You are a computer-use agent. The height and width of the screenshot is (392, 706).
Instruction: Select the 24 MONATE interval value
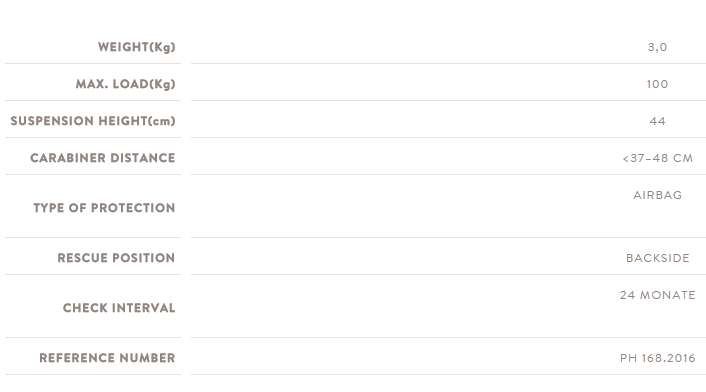[657, 295]
